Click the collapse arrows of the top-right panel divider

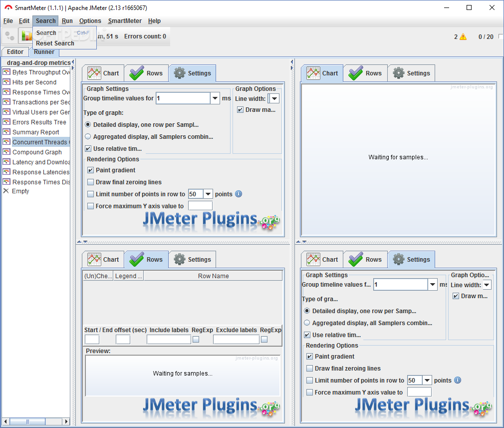tap(301, 241)
